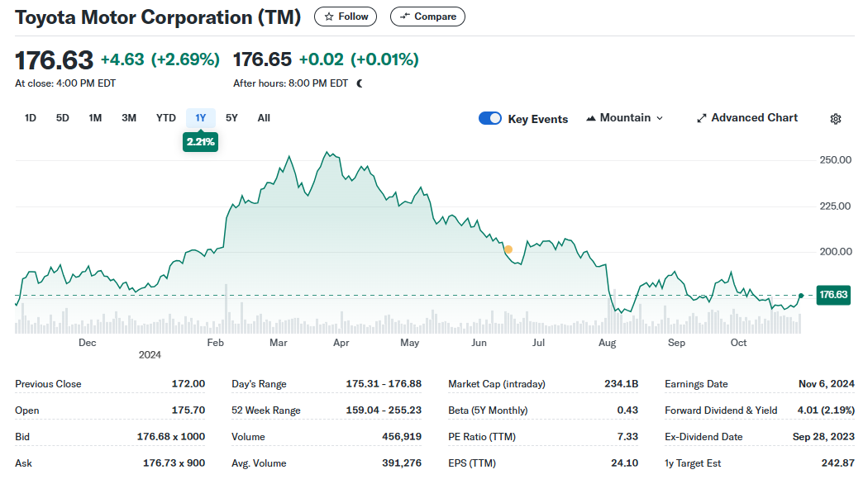
Task: Show the YTD chart range
Action: 166,118
